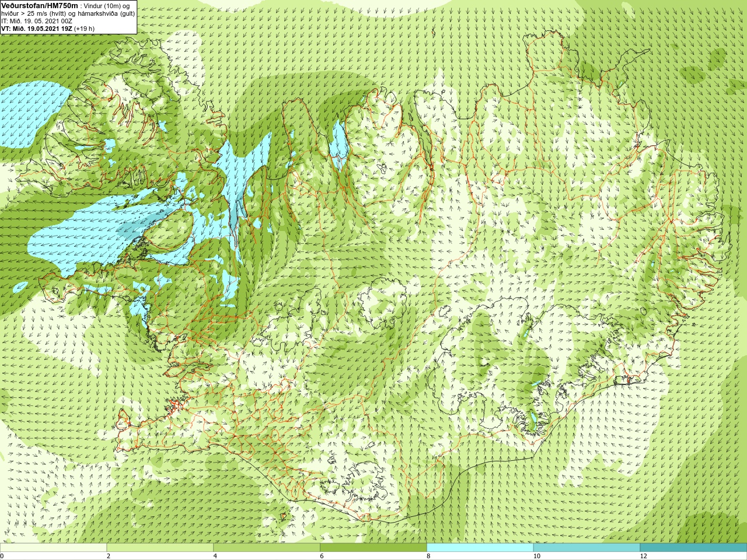Select the 10–12 m/s turquoise scale swatch
747x560 pixels.
[587, 548]
